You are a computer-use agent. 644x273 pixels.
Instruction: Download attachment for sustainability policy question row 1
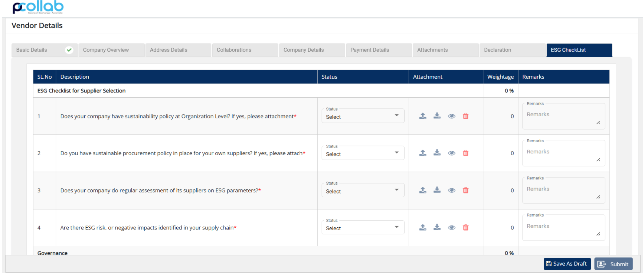click(x=437, y=116)
